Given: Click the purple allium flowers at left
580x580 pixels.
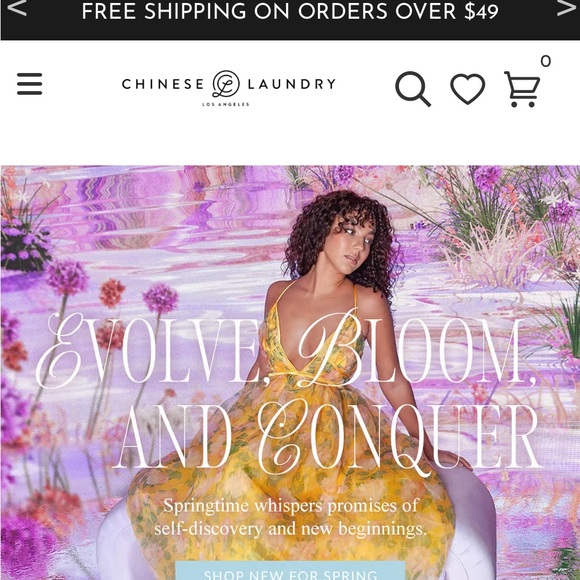Looking at the screenshot, I should 67,277.
